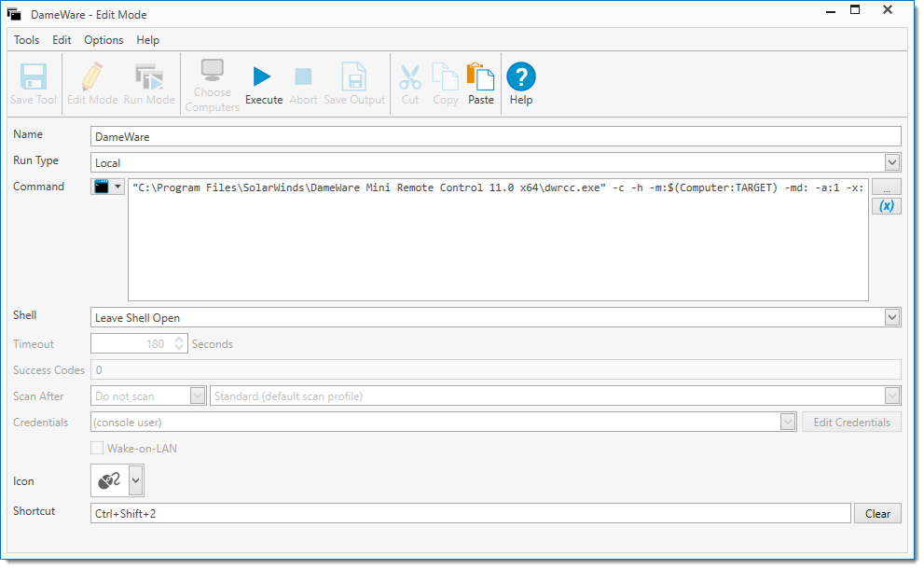Insert variable with (x) button
Screen dimensions: 924x569
pyautogui.click(x=887, y=206)
